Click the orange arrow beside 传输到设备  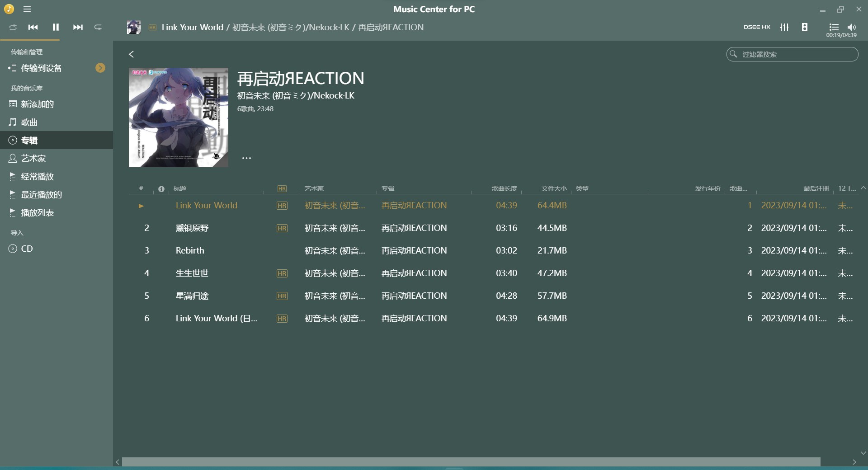coord(100,68)
